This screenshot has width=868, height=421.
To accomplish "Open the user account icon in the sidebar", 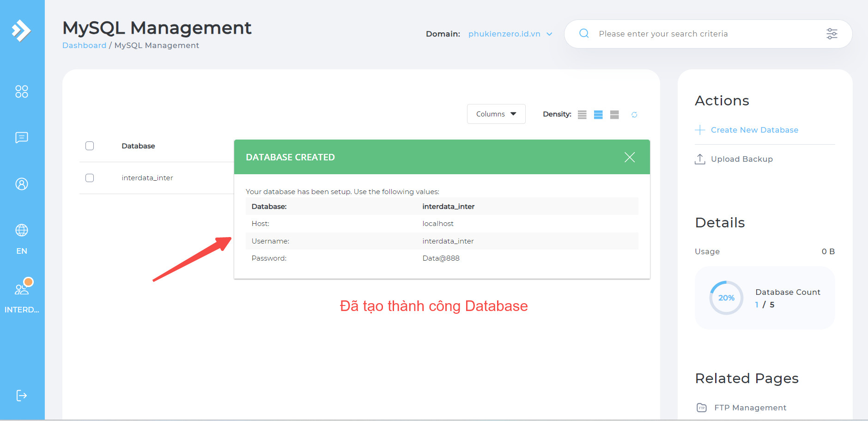I will 22,184.
